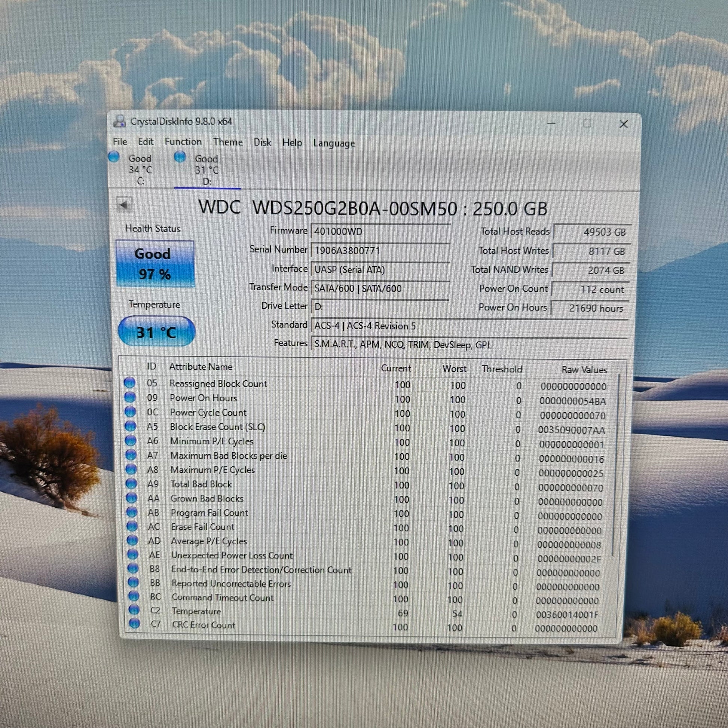The width and height of the screenshot is (728, 728).
Task: Click the Transfer Mode field
Action: pyautogui.click(x=380, y=288)
